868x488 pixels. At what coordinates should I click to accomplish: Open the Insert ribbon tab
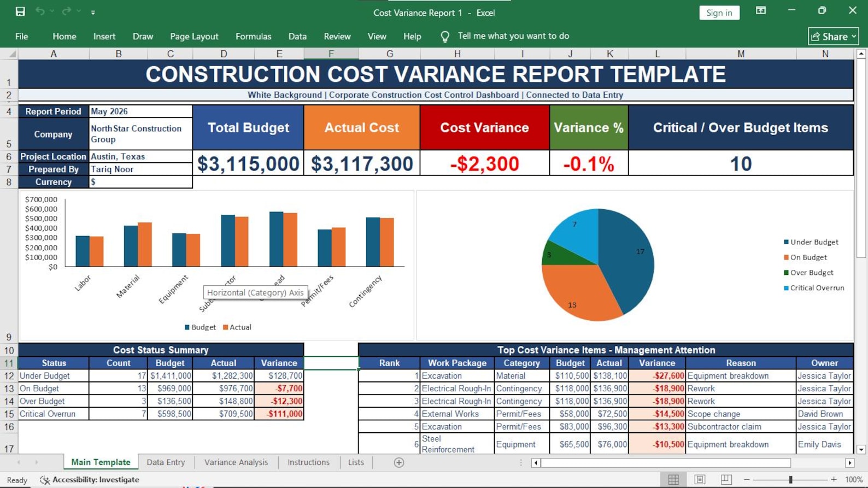[104, 37]
